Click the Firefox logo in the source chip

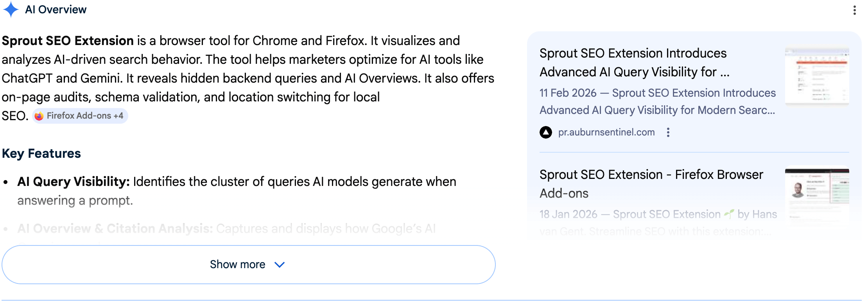coord(39,116)
